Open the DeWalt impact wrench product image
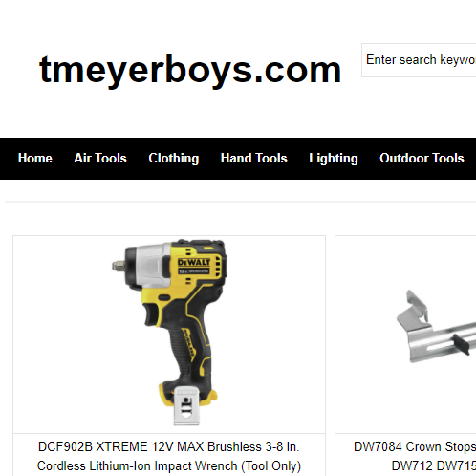Image resolution: width=476 pixels, height=476 pixels. point(169,333)
